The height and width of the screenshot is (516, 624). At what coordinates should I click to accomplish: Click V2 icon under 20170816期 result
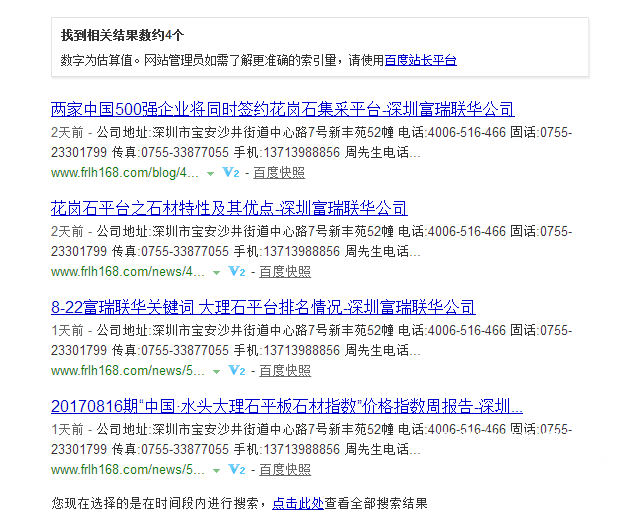[237, 469]
